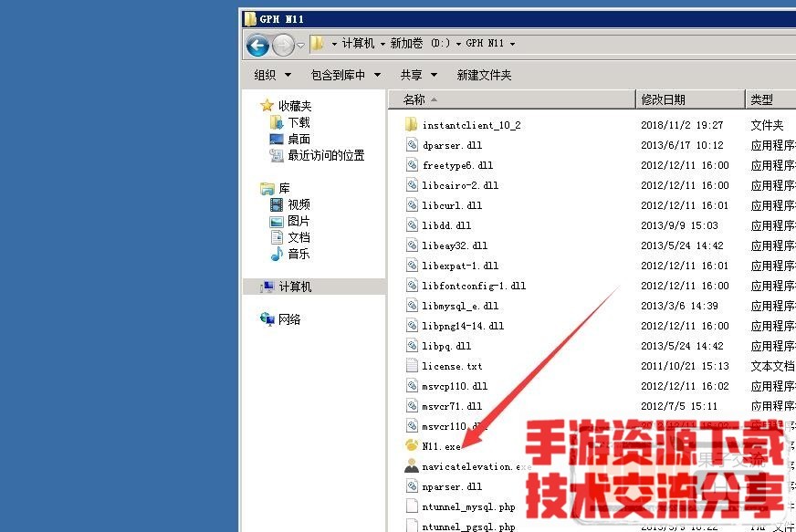
Task: Sort by the 名称 column header
Action: (x=512, y=99)
